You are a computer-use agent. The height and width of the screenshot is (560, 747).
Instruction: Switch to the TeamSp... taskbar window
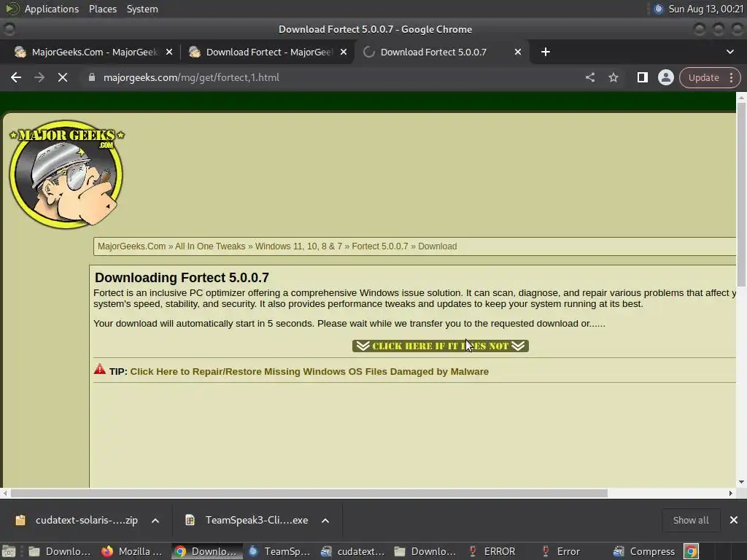pos(279,551)
